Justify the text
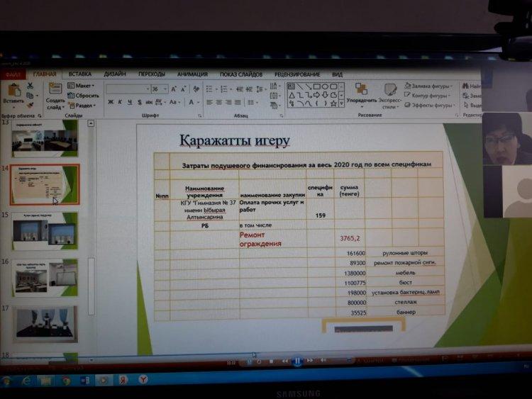 pos(238,102)
